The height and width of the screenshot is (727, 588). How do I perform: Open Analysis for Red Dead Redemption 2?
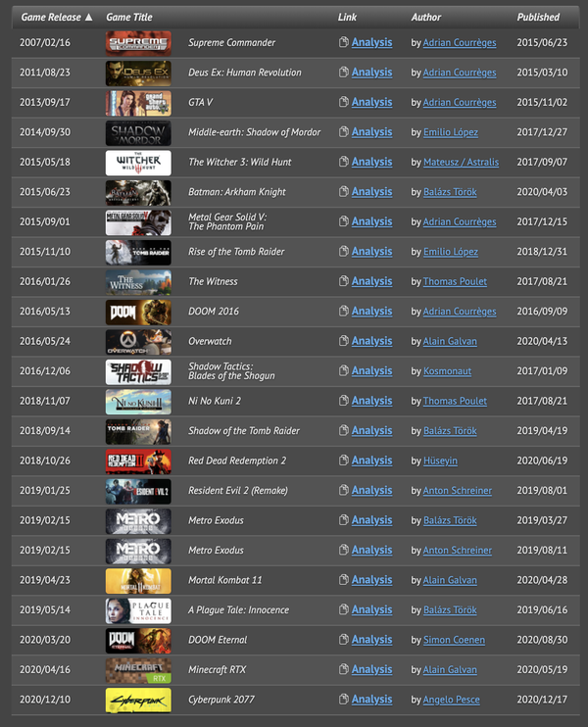pos(371,460)
